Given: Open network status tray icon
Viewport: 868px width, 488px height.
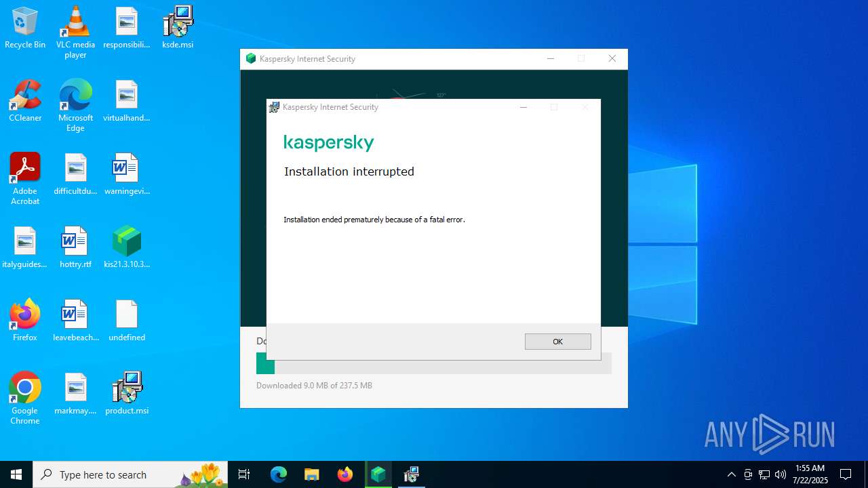Looking at the screenshot, I should coord(764,474).
